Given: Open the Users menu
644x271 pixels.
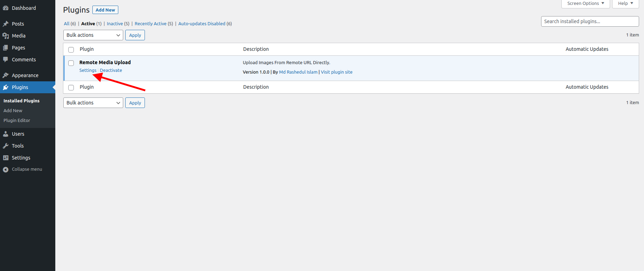Looking at the screenshot, I should (18, 134).
